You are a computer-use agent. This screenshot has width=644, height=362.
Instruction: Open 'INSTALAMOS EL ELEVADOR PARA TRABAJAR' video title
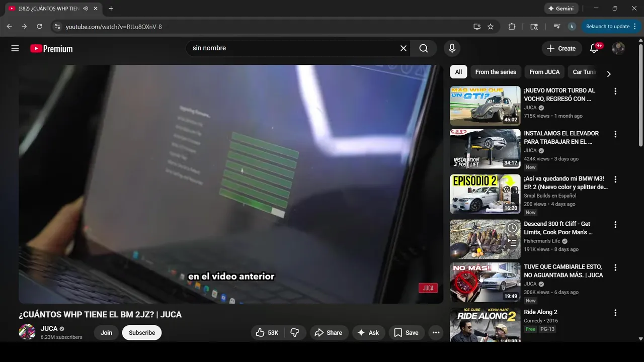(561, 137)
